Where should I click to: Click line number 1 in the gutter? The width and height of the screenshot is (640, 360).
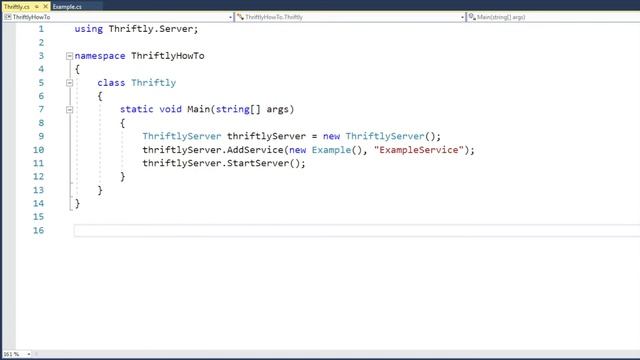tap(41, 29)
